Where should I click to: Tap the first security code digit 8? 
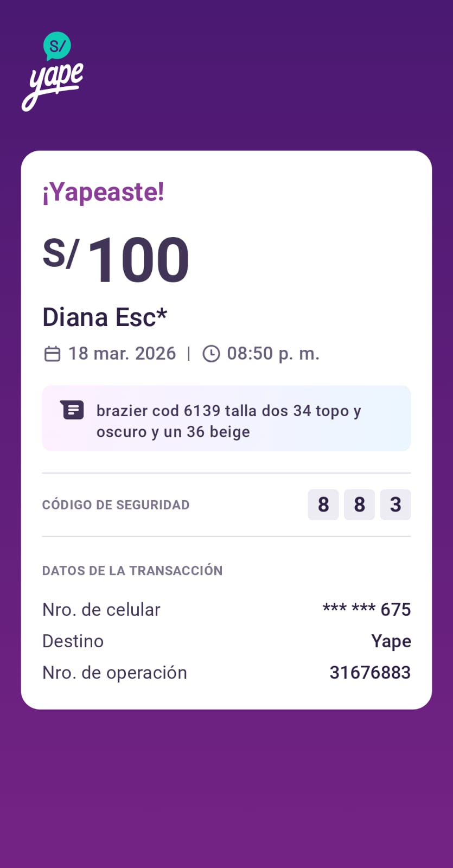[323, 505]
